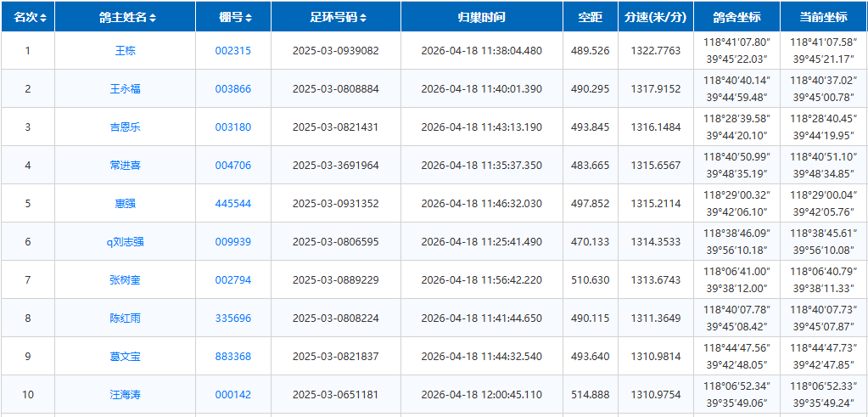
Task: Click the 归巢时间 column header
Action: coord(481,17)
